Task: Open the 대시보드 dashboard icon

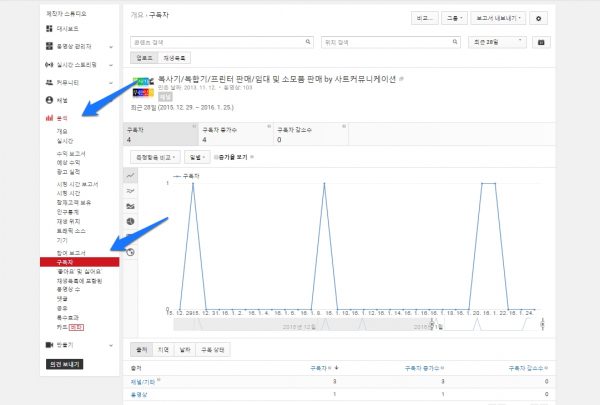Action: [49, 29]
